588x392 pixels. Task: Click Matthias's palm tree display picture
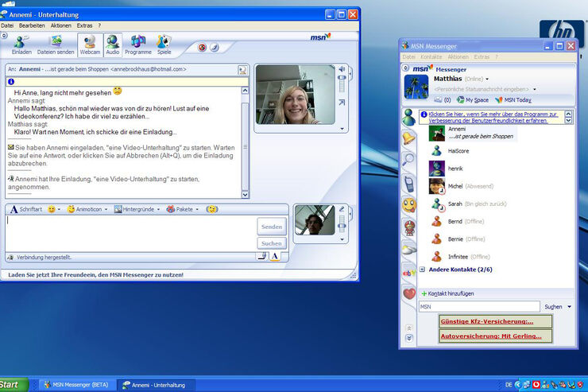(x=416, y=87)
